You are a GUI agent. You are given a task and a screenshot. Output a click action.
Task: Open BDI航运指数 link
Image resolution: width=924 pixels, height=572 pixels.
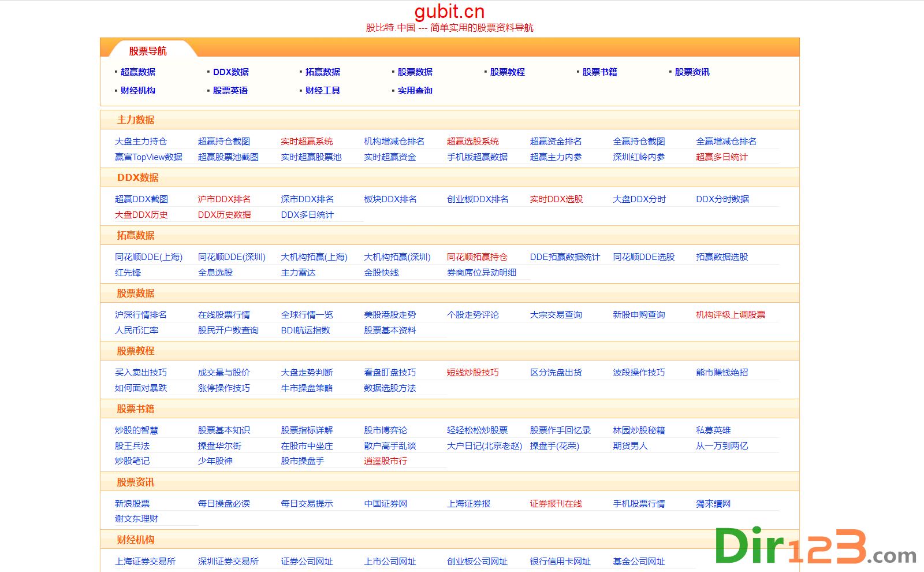pyautogui.click(x=305, y=330)
